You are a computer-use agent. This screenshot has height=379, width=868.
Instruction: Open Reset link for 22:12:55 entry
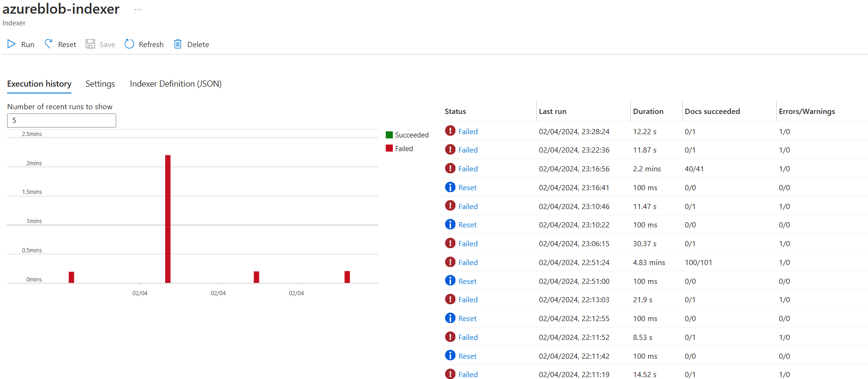468,319
